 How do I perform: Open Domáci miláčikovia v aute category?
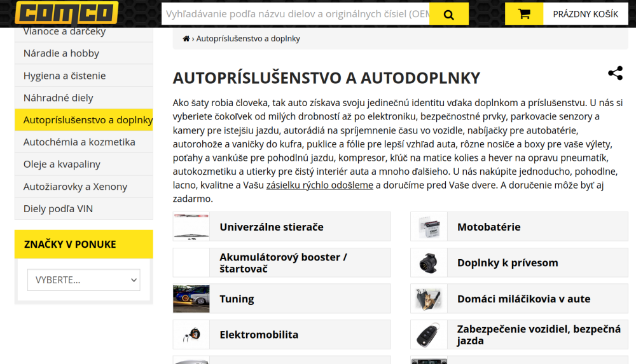tap(519, 299)
